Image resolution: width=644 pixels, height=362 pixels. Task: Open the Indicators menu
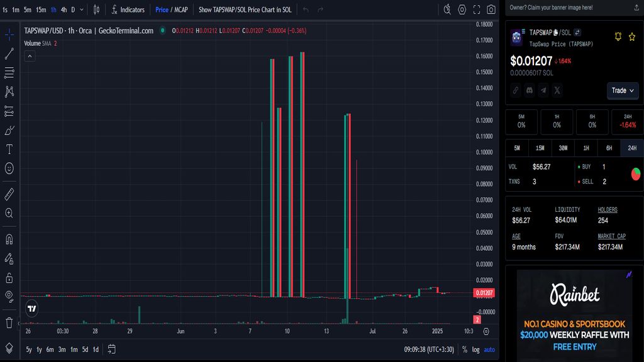(x=128, y=9)
